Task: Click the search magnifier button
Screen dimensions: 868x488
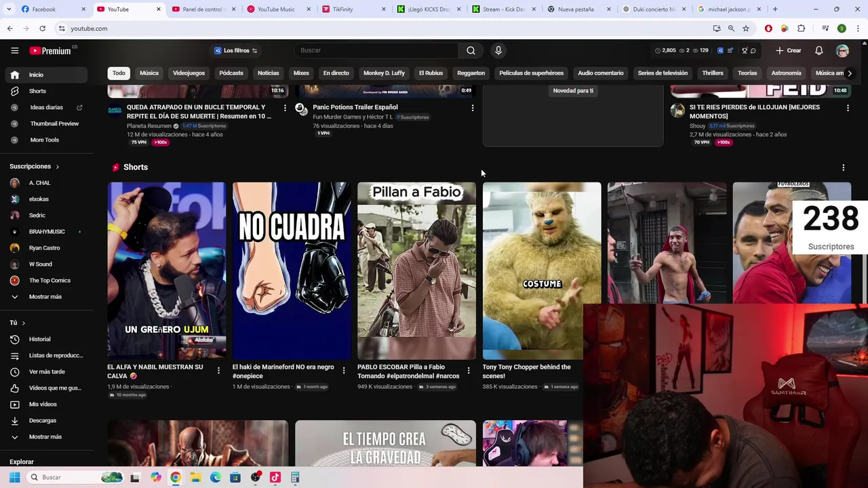Action: pos(471,50)
